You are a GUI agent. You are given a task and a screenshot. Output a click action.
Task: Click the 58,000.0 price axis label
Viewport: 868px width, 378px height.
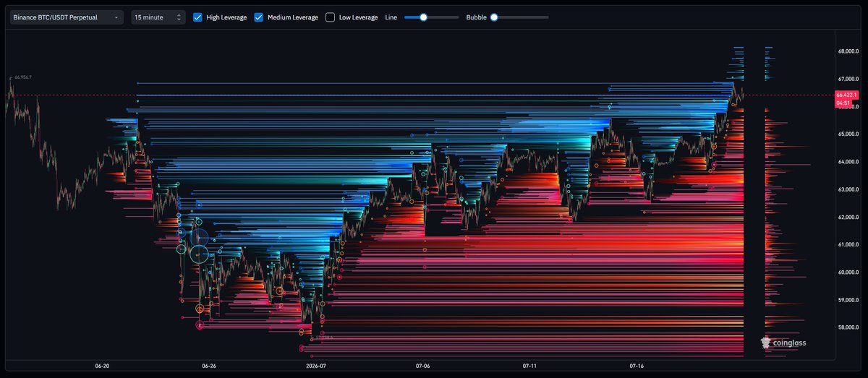click(848, 327)
